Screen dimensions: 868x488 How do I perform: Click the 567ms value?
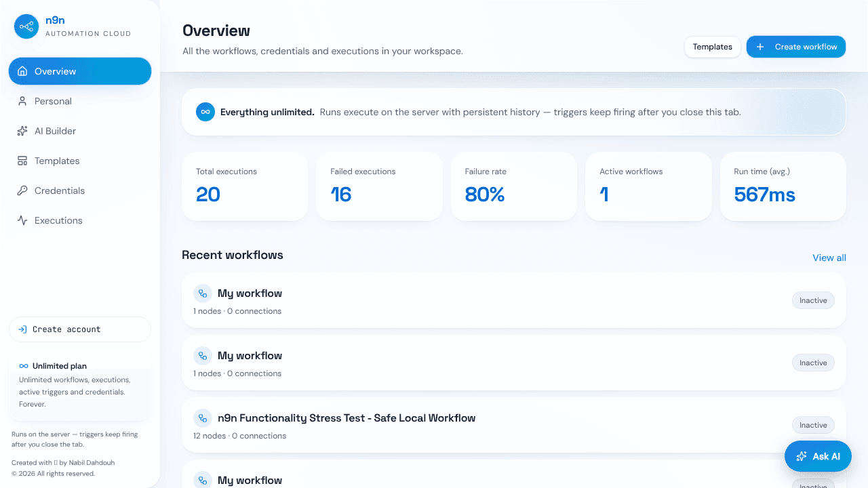click(x=764, y=195)
